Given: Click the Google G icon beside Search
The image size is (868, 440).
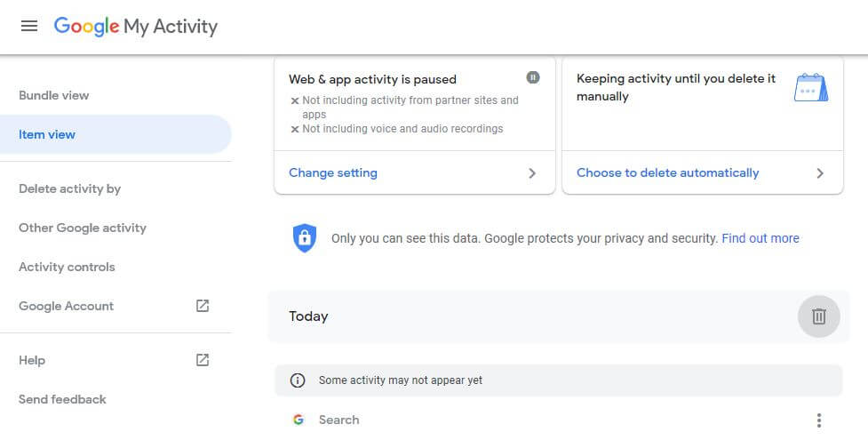Looking at the screenshot, I should [x=299, y=420].
